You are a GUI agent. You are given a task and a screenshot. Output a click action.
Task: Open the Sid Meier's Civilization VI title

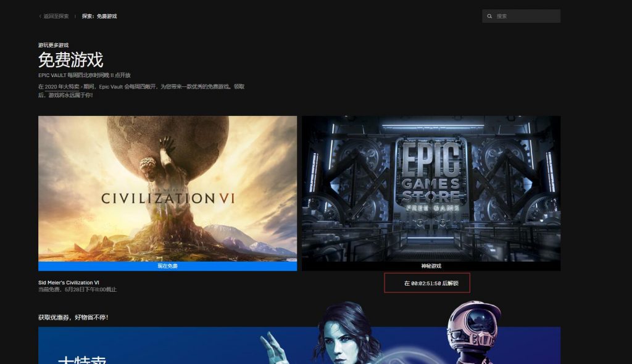pos(69,283)
